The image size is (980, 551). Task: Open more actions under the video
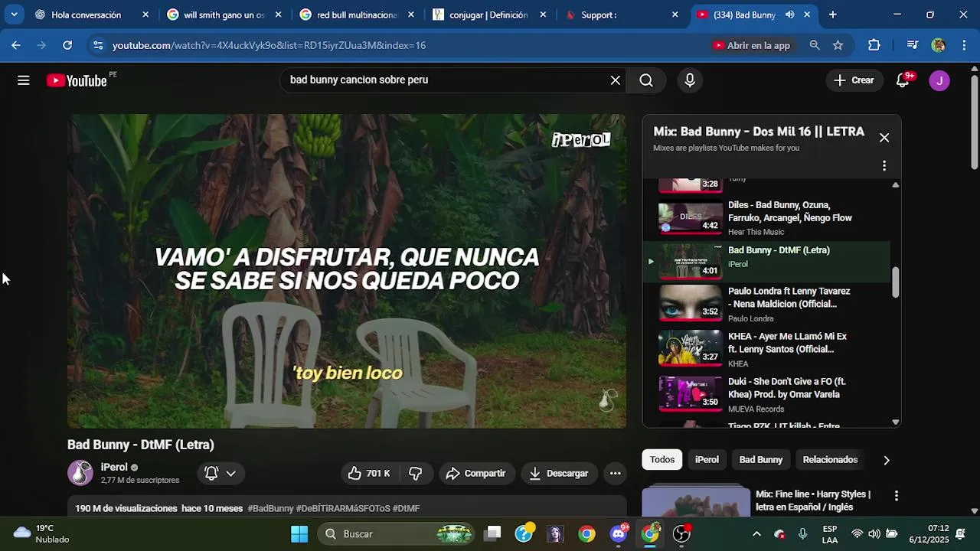(615, 474)
